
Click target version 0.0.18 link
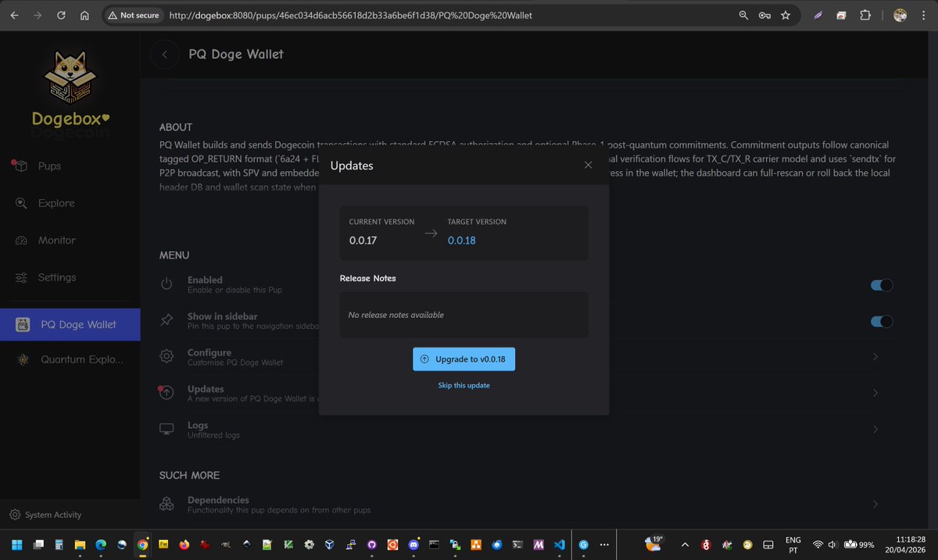click(x=461, y=241)
